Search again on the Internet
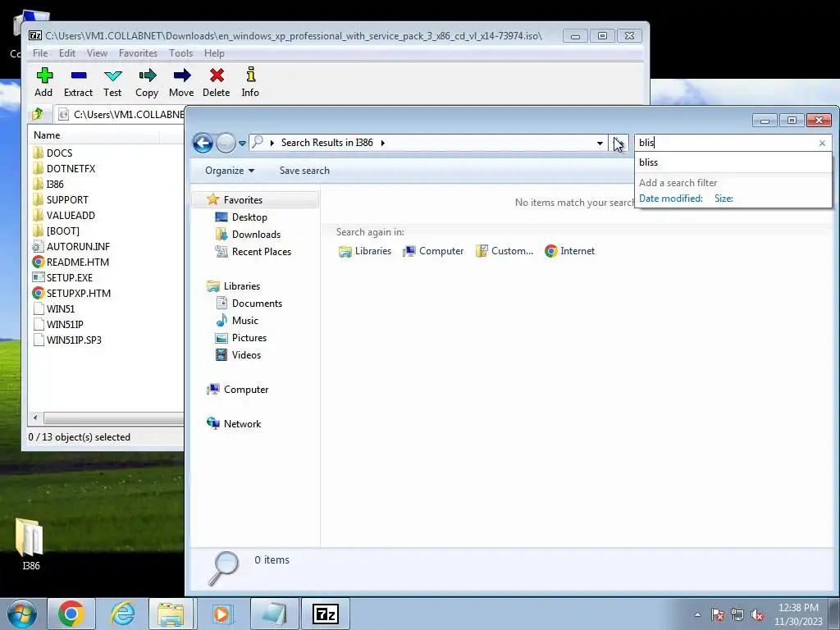The width and height of the screenshot is (840, 630). (x=569, y=251)
